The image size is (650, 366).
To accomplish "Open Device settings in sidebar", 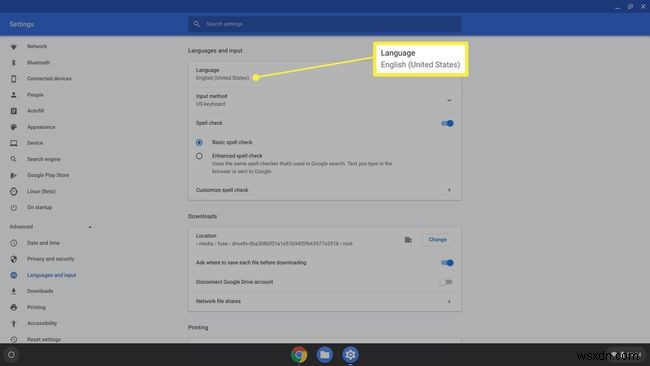I will coord(35,143).
